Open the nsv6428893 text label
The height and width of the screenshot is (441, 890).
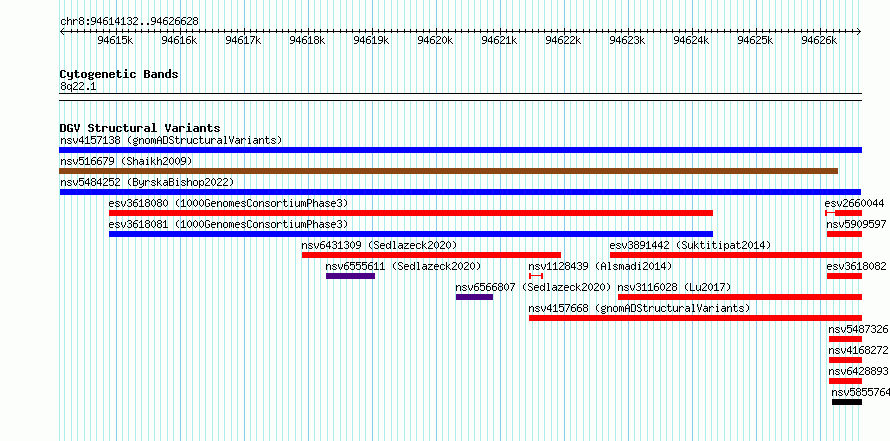click(858, 371)
